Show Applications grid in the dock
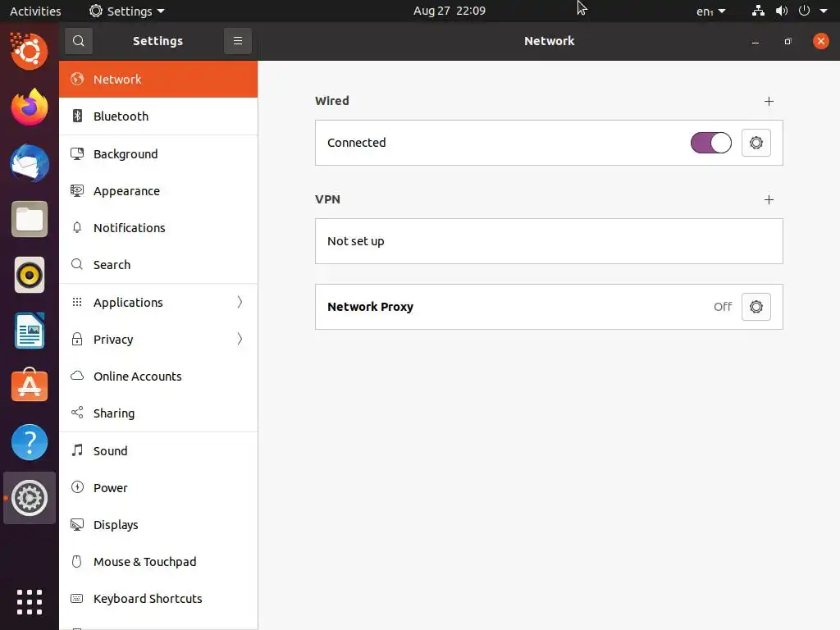Viewport: 840px width, 630px height. (30, 601)
